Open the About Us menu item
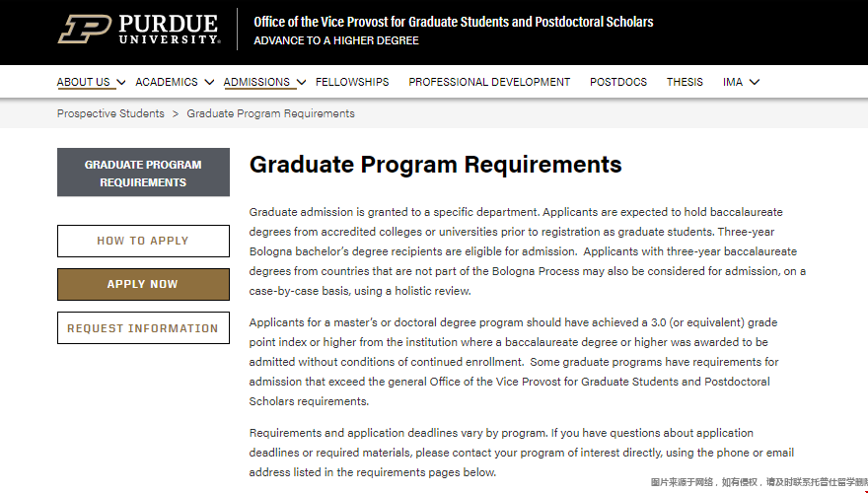 [x=84, y=82]
